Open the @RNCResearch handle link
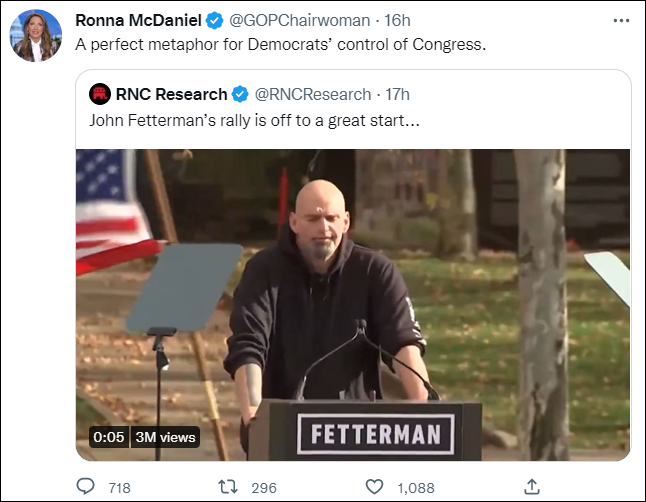The width and height of the screenshot is (646, 502). (312, 95)
